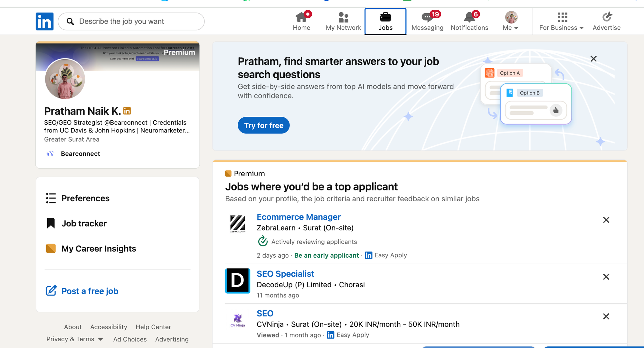Click the Option A card icon

490,73
